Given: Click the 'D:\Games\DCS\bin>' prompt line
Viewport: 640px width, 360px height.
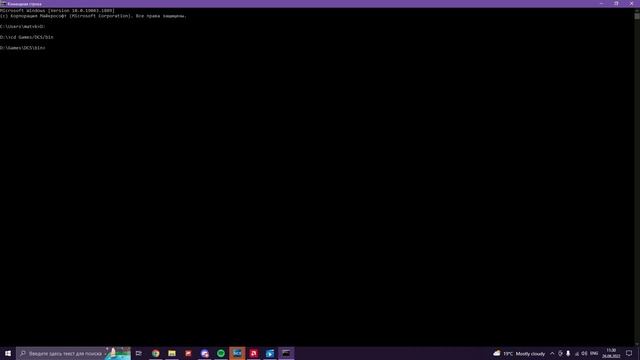Looking at the screenshot, I should click(22, 48).
